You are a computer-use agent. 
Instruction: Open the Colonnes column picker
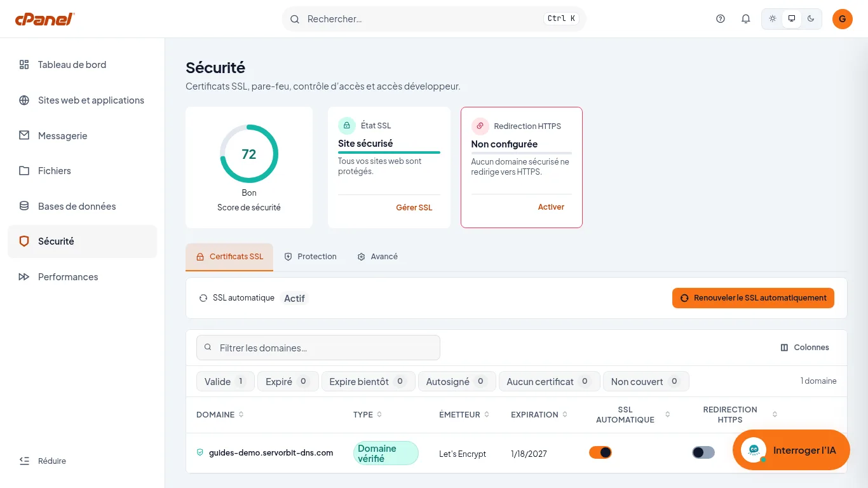coord(804,348)
